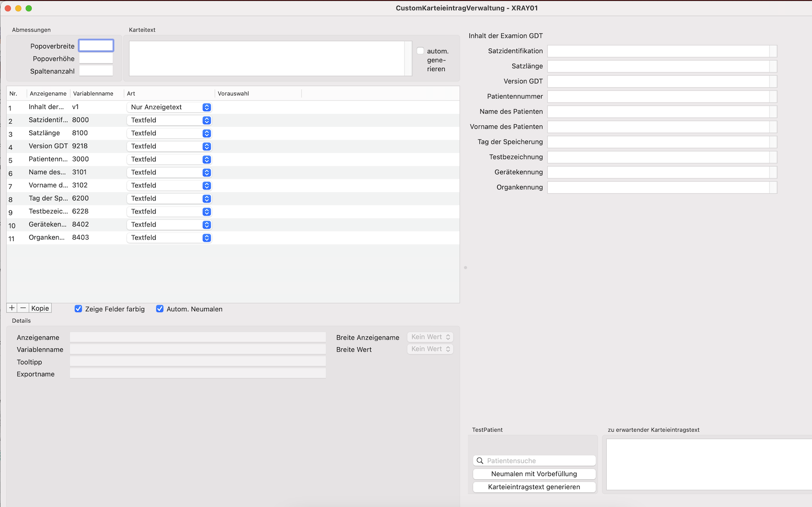Screen dimensions: 812x507
Task: Focus the Popoverhöhe input field
Action: [x=96, y=58]
